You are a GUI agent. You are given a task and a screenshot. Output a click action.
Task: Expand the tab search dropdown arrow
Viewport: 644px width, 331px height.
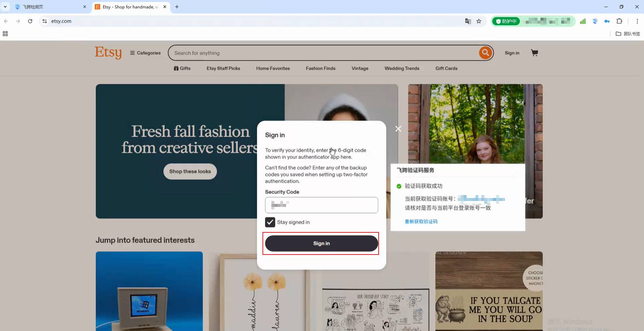tap(5, 7)
